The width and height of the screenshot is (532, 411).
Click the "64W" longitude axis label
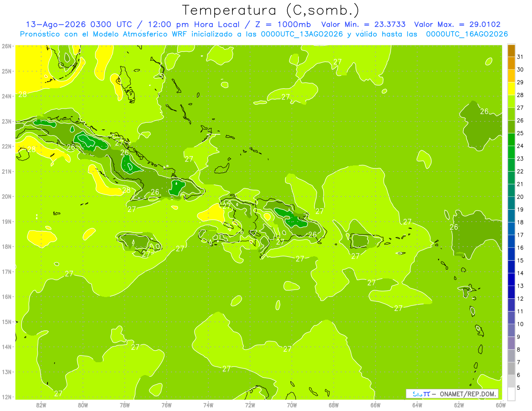(x=417, y=405)
